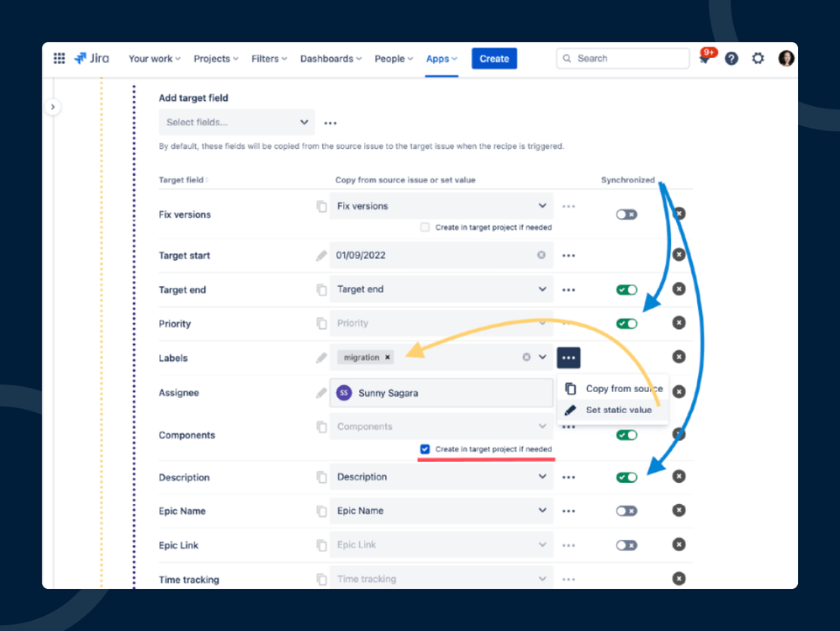Disable synchronization for Priority
Image resolution: width=840 pixels, height=631 pixels.
click(626, 323)
